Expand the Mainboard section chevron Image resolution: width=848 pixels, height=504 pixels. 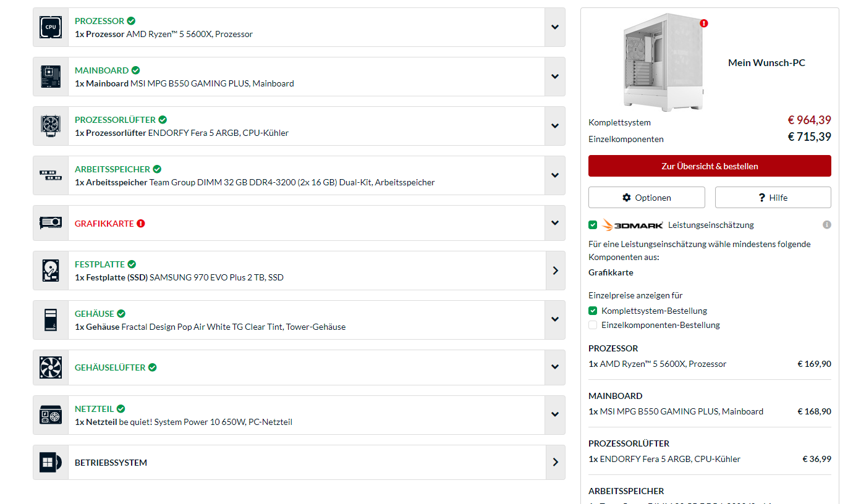pos(555,77)
